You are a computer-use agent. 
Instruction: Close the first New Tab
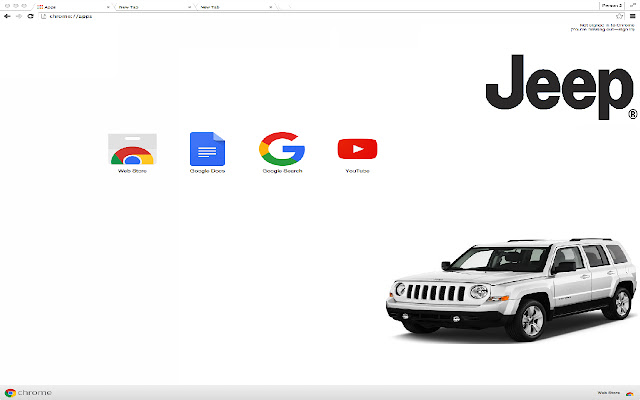(189, 7)
